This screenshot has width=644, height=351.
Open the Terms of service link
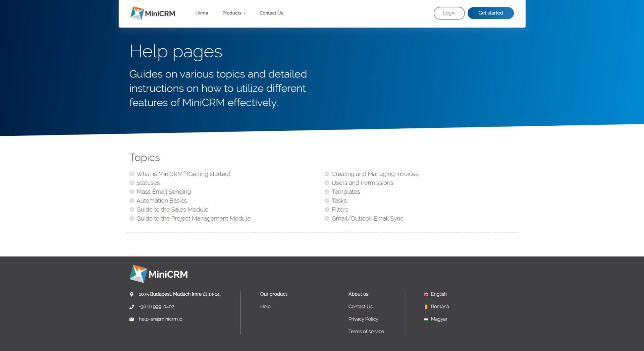coord(366,332)
